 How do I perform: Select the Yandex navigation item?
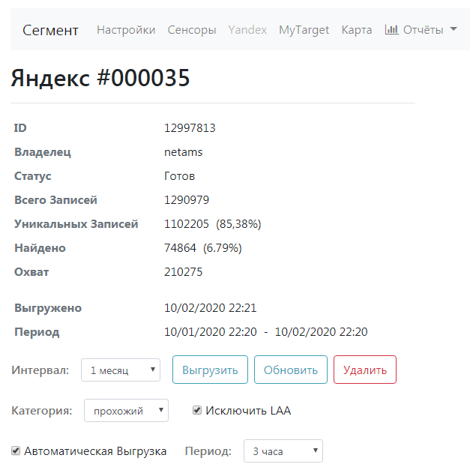tap(247, 30)
